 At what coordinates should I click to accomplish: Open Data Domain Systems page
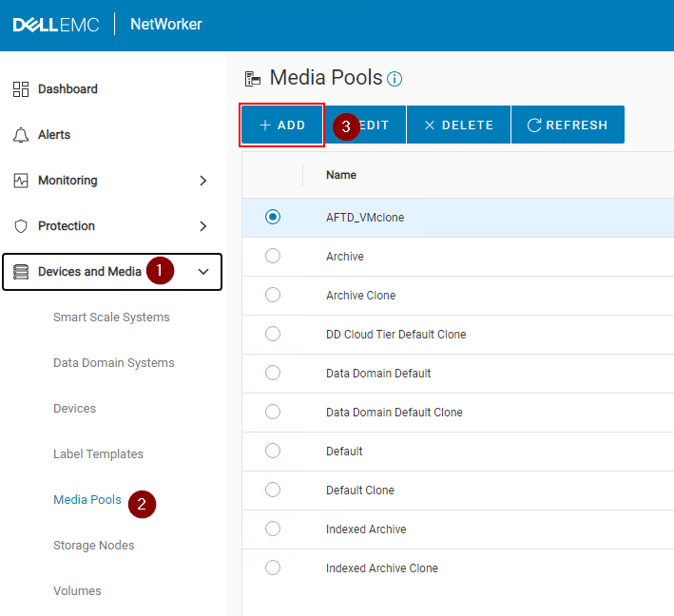click(114, 363)
